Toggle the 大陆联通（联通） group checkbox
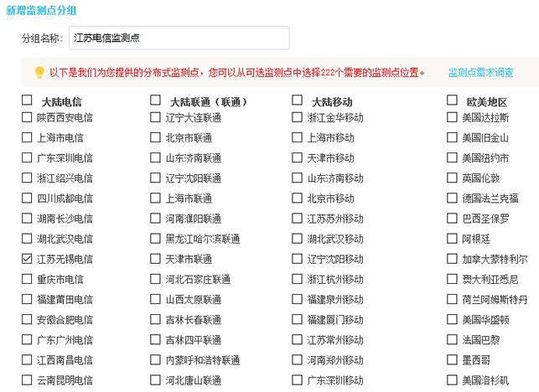This screenshot has height=392, width=539. click(156, 101)
